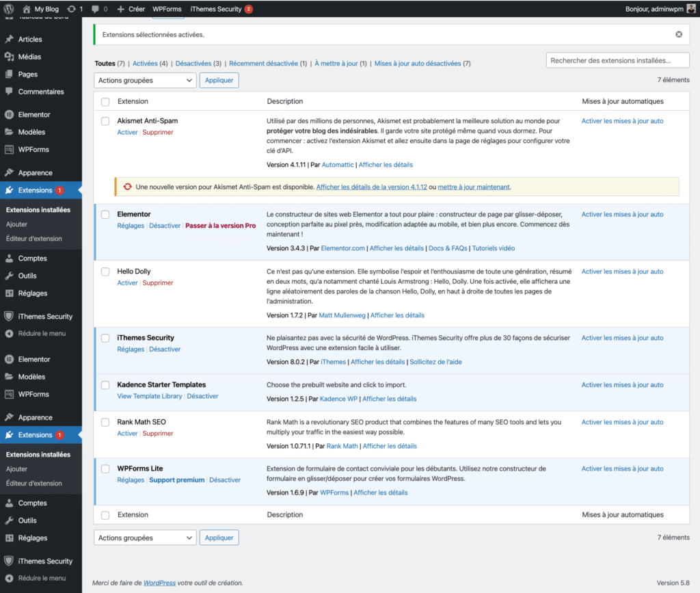700x593 pixels.
Task: Click WPForms Lite Support premium link
Action: (177, 480)
